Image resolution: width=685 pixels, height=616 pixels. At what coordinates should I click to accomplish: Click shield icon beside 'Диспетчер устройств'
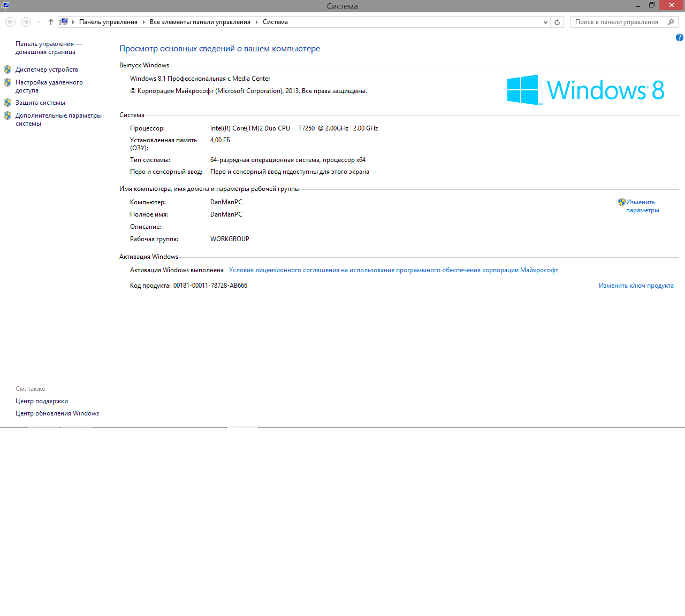click(x=7, y=70)
